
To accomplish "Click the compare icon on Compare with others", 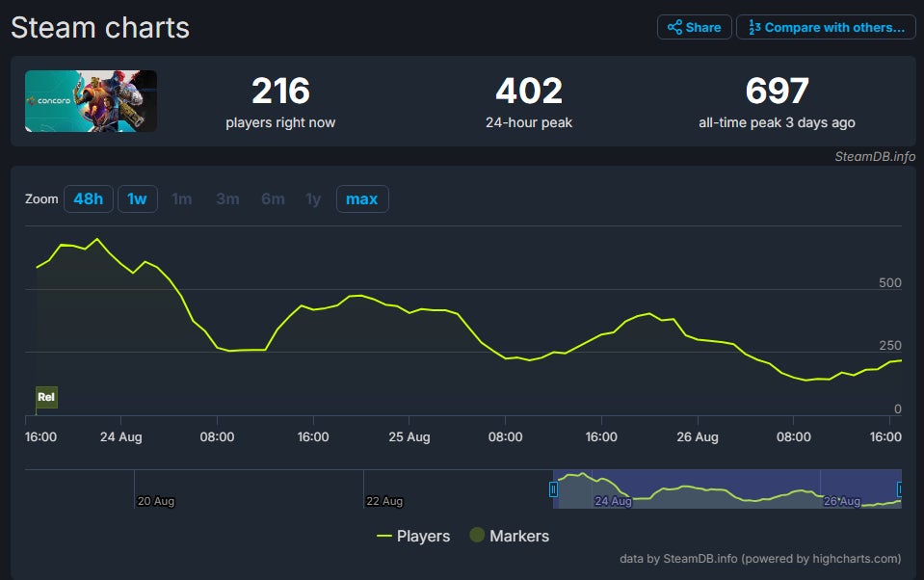I will pyautogui.click(x=752, y=27).
